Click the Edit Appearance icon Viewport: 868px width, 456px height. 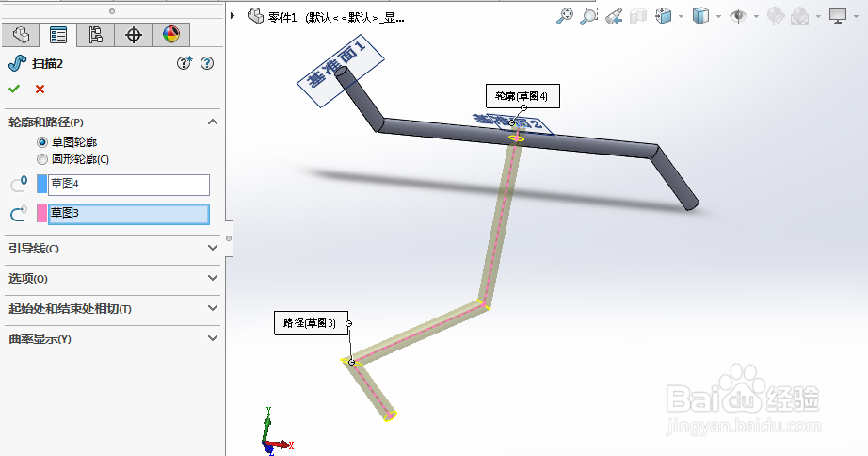[x=776, y=16]
